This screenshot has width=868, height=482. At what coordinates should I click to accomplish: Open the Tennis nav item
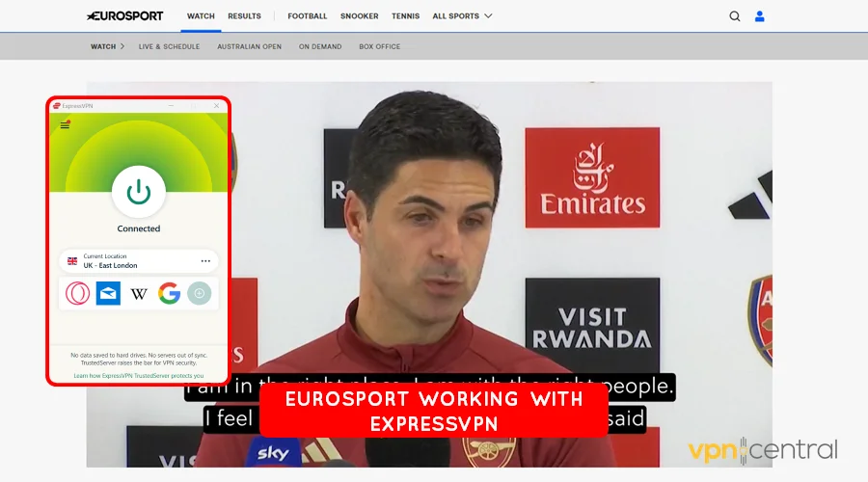[x=405, y=16]
